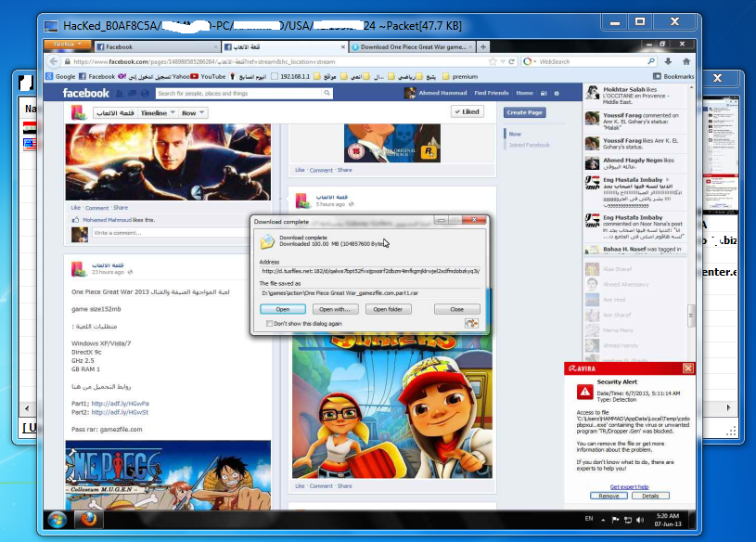
Task: Click the Open with... button
Action: click(335, 309)
